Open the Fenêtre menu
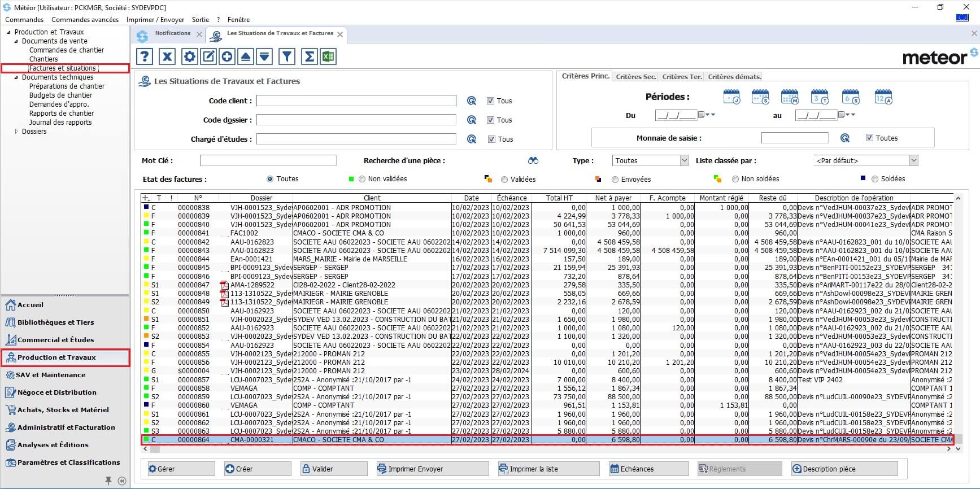980x489 pixels. click(238, 20)
